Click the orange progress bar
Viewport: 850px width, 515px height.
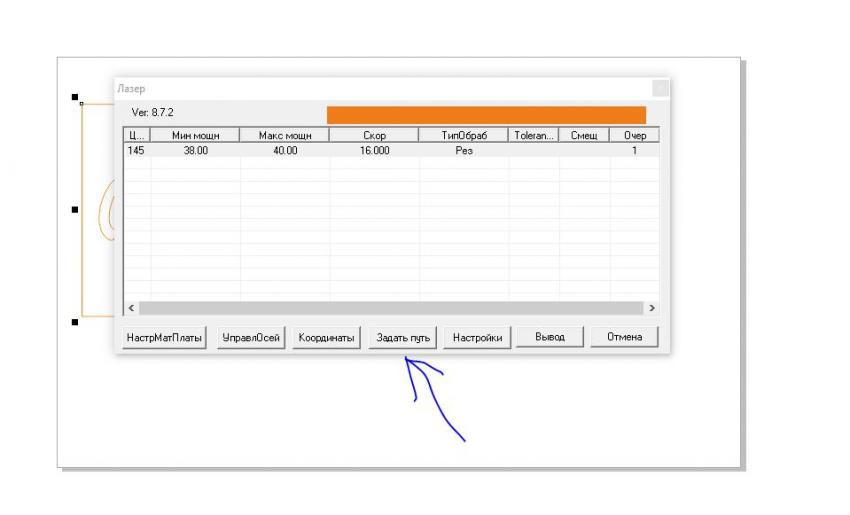[486, 115]
